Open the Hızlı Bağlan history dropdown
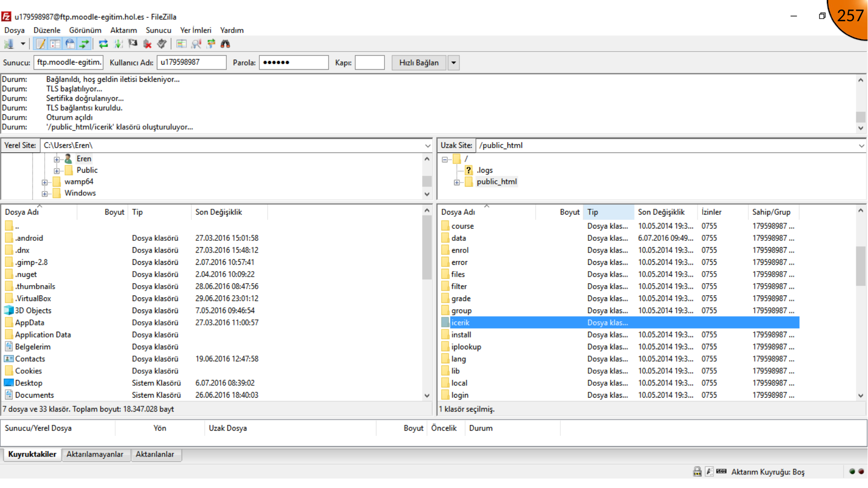Screen dimensions: 868x488 (x=454, y=63)
